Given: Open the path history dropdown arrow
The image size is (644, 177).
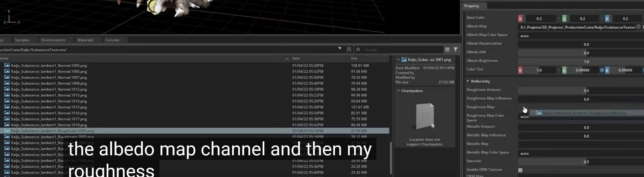Looking at the screenshot, I should (340, 49).
